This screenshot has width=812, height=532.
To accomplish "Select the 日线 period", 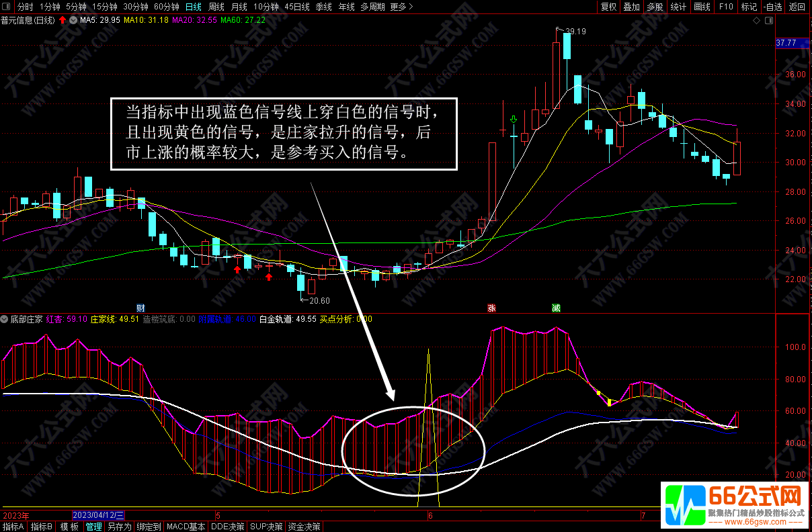I will pos(193,7).
